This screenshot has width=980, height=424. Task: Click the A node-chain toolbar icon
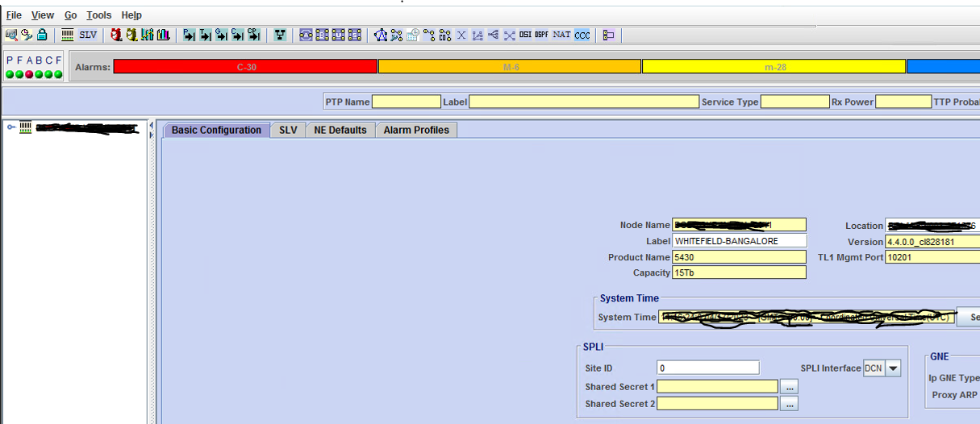pyautogui.click(x=306, y=35)
